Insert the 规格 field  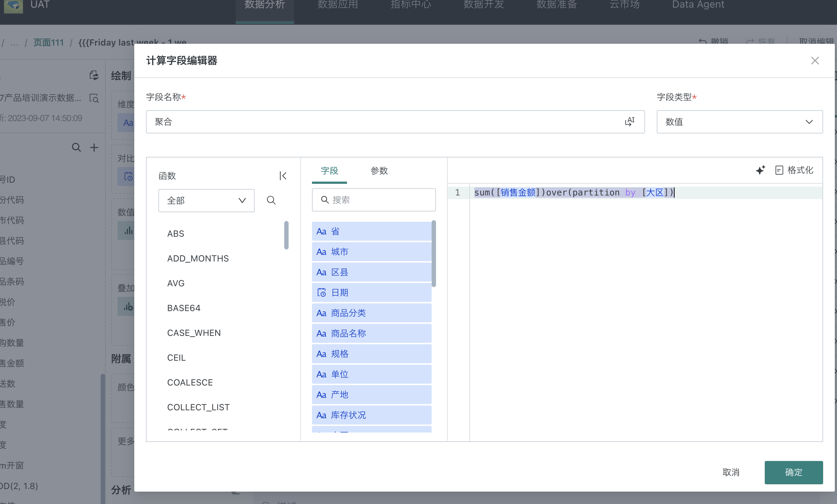(x=371, y=354)
